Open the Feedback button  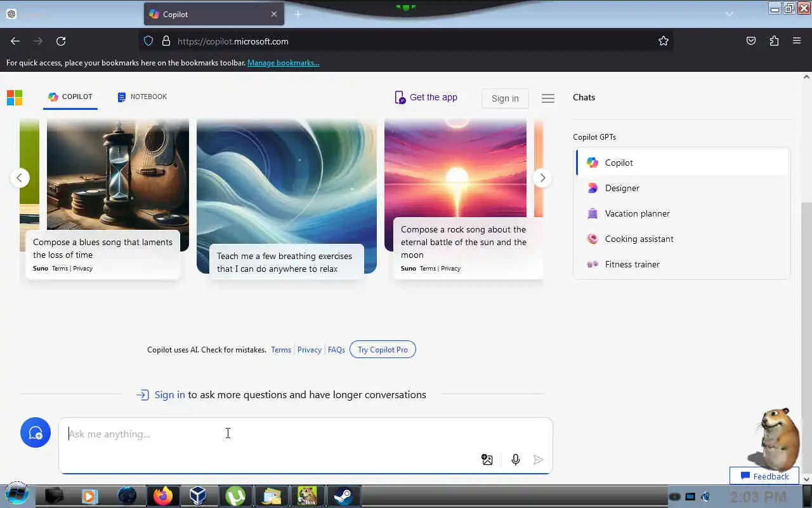[x=764, y=476]
